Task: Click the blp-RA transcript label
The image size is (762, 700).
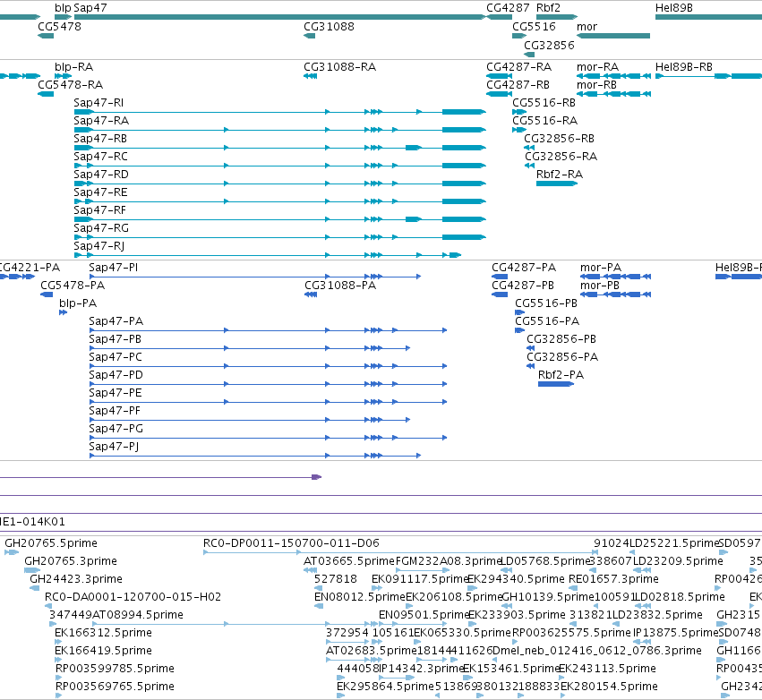Action: tap(73, 67)
